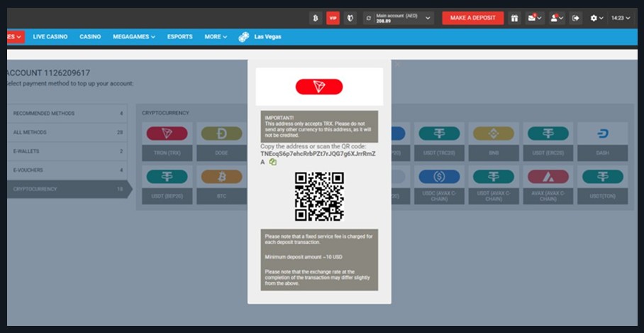Viewport: 644px width, 333px height.
Task: Open the settings gear dropdown
Action: 596,18
